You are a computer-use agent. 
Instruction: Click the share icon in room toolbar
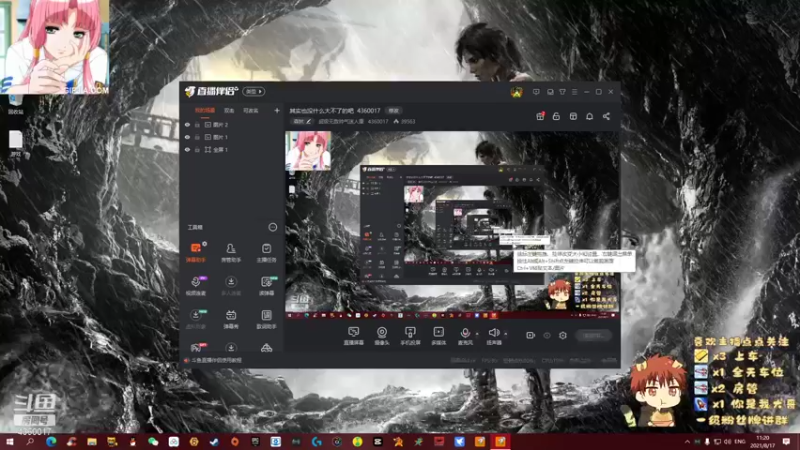pyautogui.click(x=606, y=116)
